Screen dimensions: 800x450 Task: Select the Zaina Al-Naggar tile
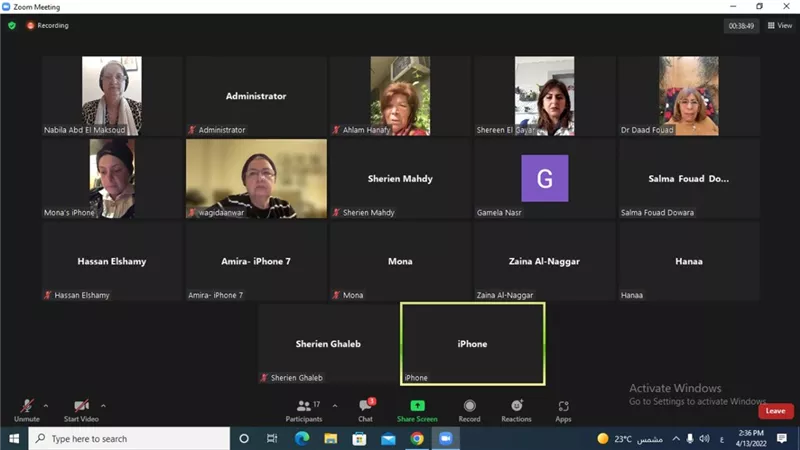pos(544,261)
